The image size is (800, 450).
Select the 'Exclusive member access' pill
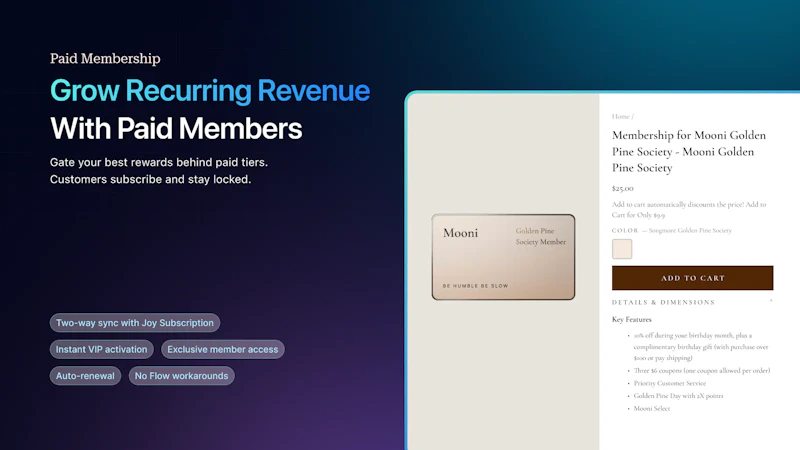pos(222,349)
